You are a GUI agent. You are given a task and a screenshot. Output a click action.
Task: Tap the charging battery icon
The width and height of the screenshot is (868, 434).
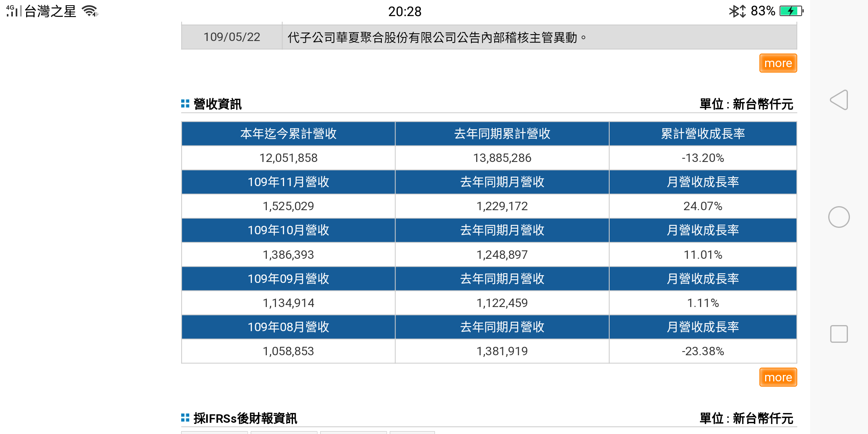click(790, 11)
